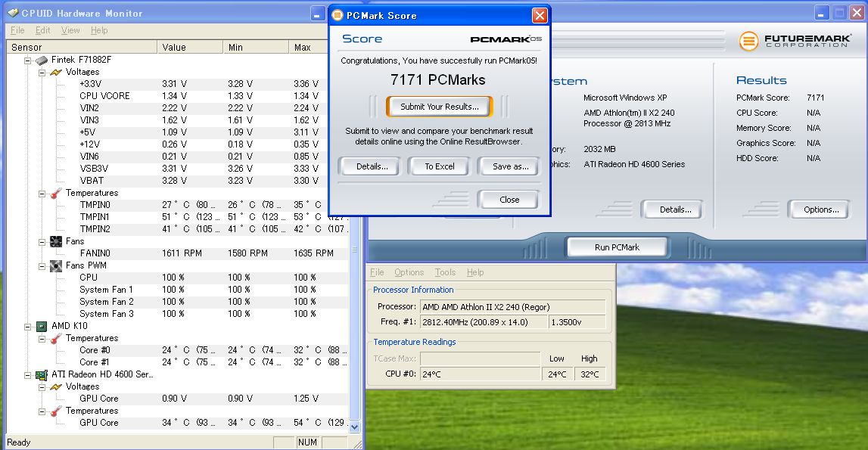Open Tools menu in temperature utility window
This screenshot has width=868, height=450.
coord(445,272)
